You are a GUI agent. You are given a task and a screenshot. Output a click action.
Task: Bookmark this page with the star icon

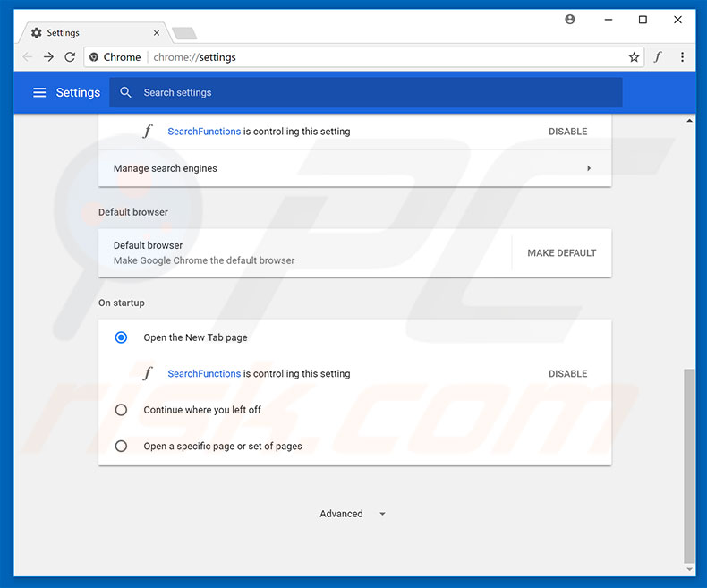click(x=634, y=57)
